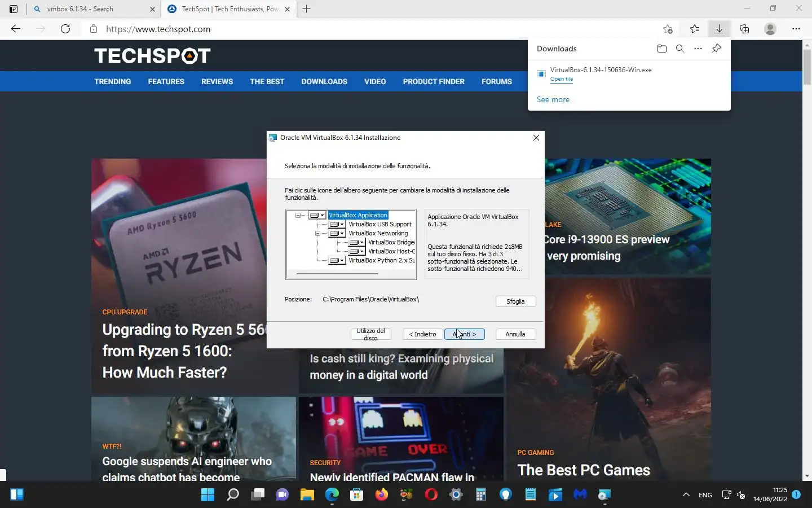
Task: Open THE BEST in TechSpot nav
Action: (x=267, y=81)
